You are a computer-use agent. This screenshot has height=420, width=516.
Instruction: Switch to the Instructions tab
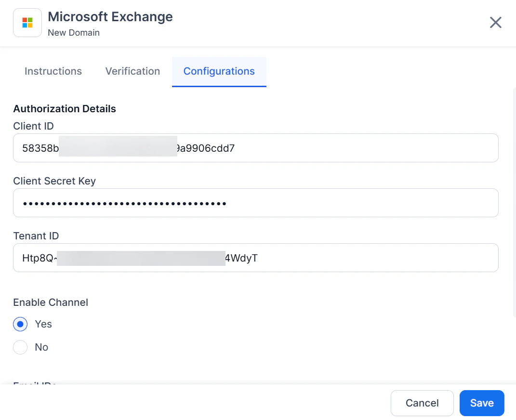click(x=53, y=71)
